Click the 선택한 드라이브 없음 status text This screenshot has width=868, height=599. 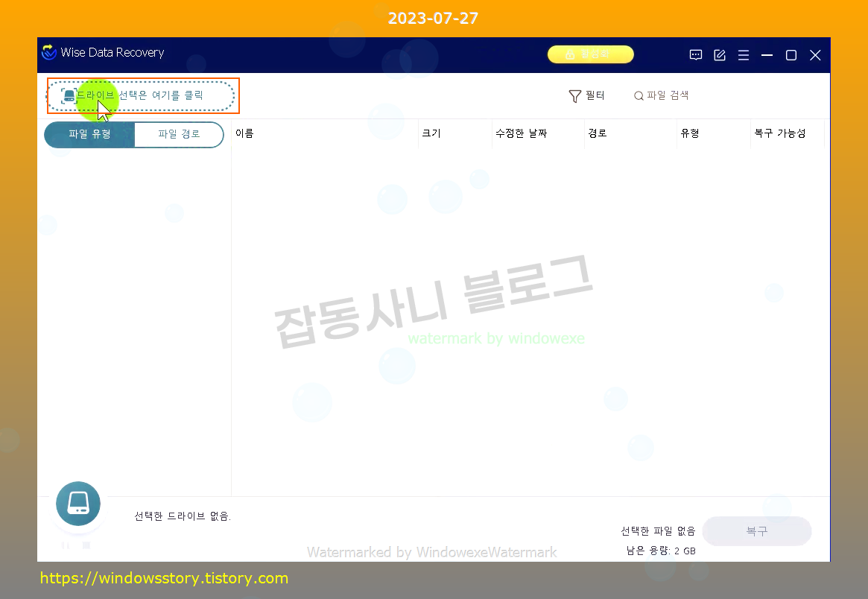click(x=183, y=516)
